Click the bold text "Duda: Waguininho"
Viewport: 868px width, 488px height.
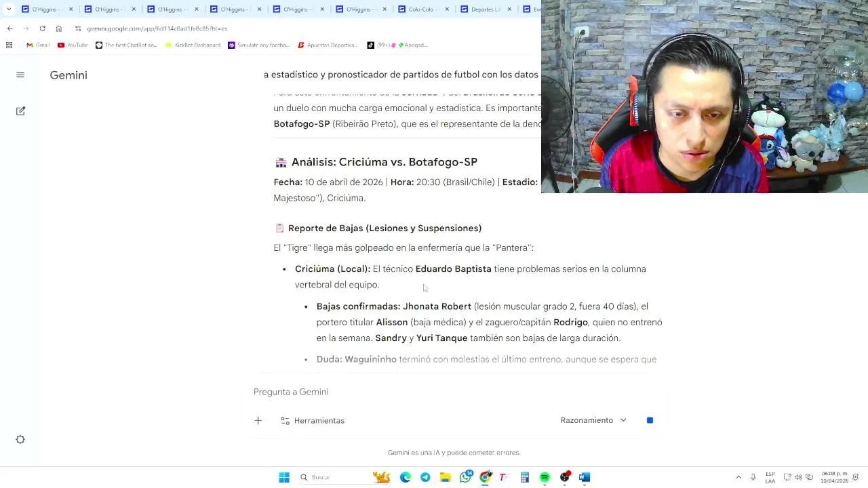pos(357,359)
